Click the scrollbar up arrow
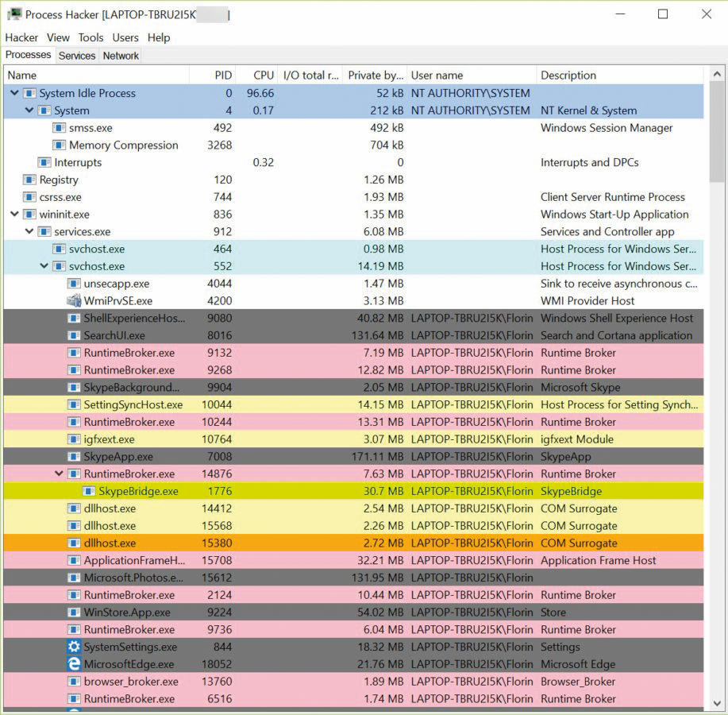The width and height of the screenshot is (728, 715). tap(717, 74)
